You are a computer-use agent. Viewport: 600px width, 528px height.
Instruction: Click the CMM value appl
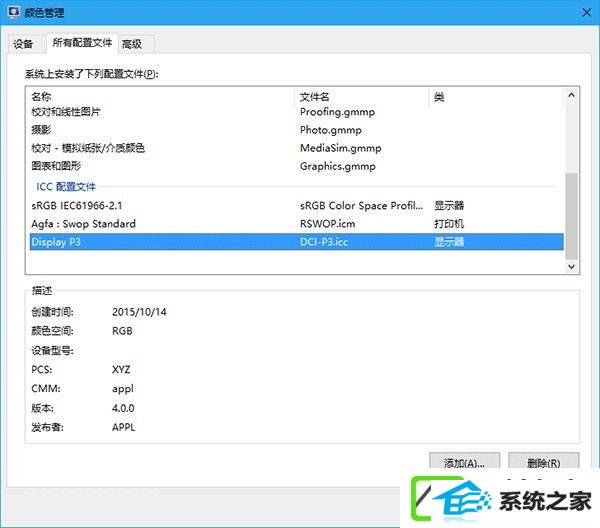(x=123, y=389)
